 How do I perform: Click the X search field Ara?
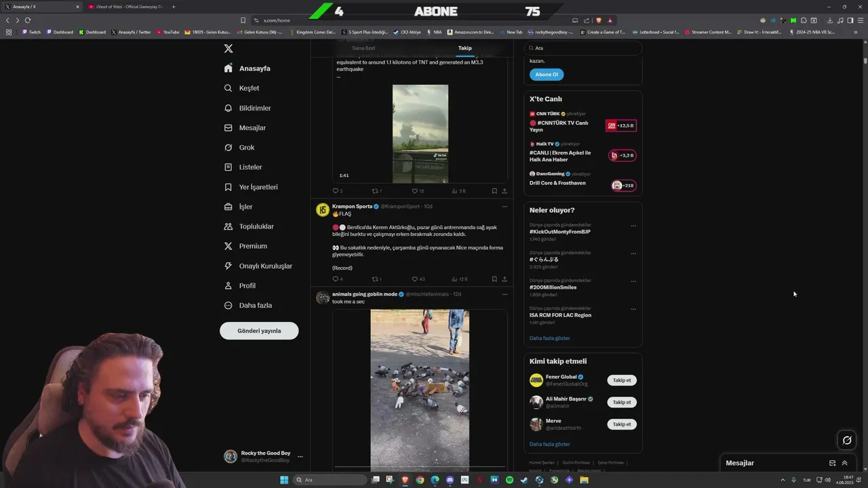tap(583, 48)
